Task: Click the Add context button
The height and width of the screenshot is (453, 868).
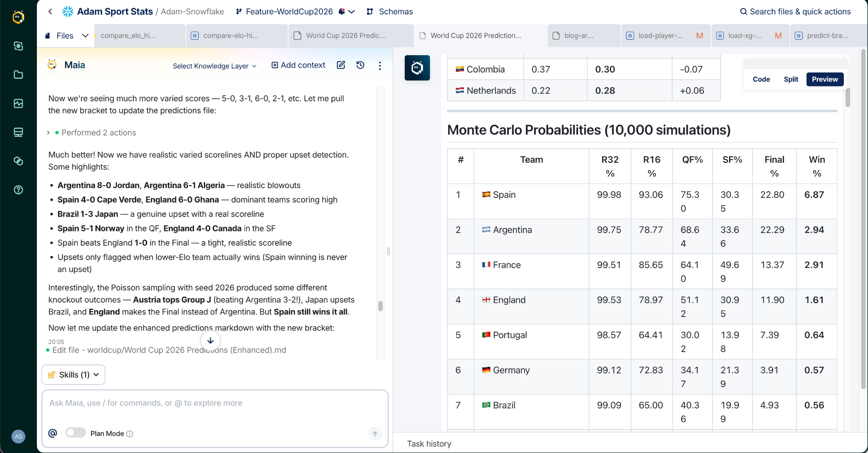Action: coord(298,65)
